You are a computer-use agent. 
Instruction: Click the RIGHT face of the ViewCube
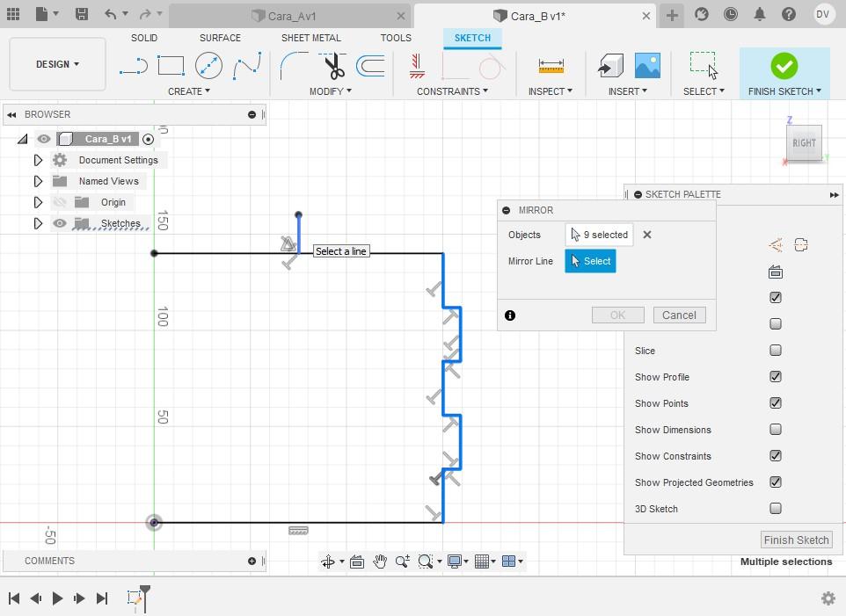point(804,143)
